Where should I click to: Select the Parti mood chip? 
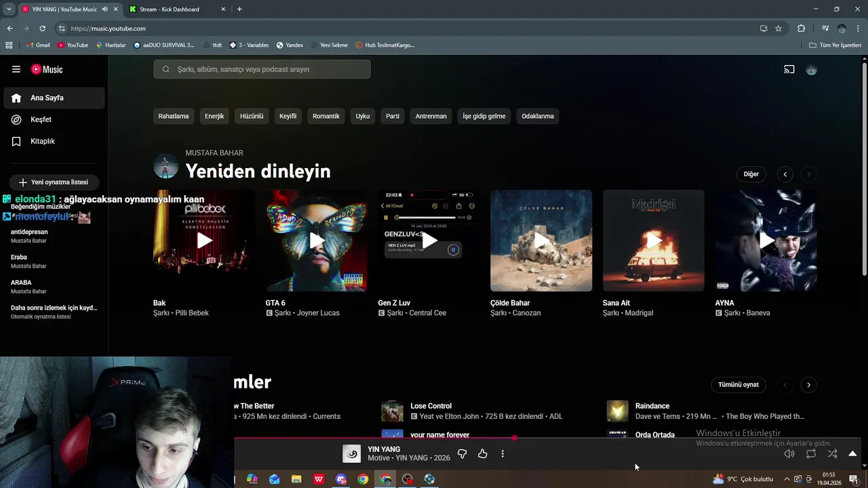393,116
